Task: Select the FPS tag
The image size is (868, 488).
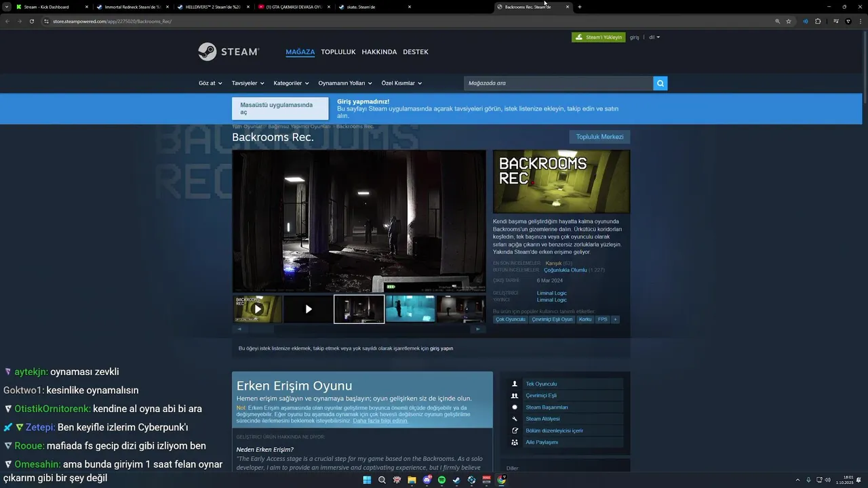Action: pos(602,319)
